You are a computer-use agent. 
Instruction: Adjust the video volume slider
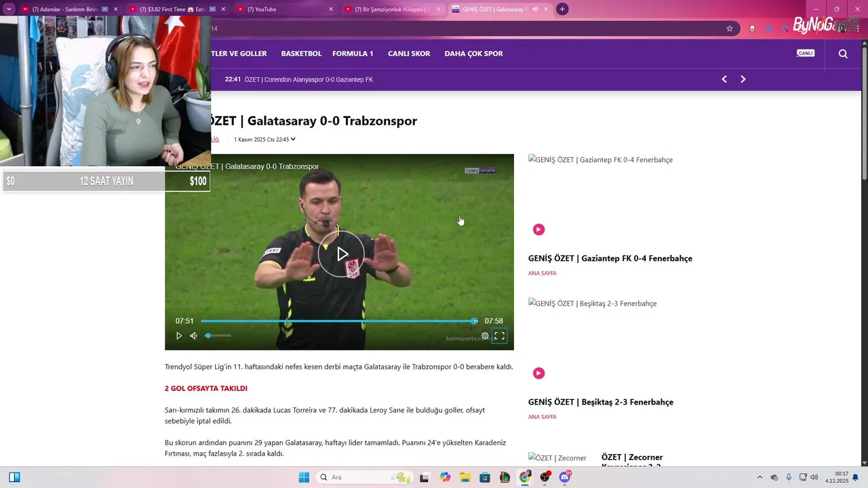click(218, 335)
